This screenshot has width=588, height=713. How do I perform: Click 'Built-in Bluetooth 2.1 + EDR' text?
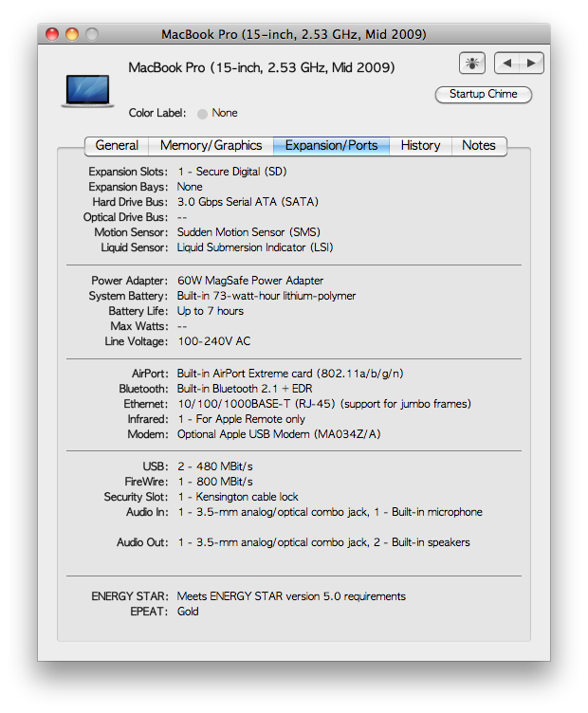pyautogui.click(x=245, y=389)
